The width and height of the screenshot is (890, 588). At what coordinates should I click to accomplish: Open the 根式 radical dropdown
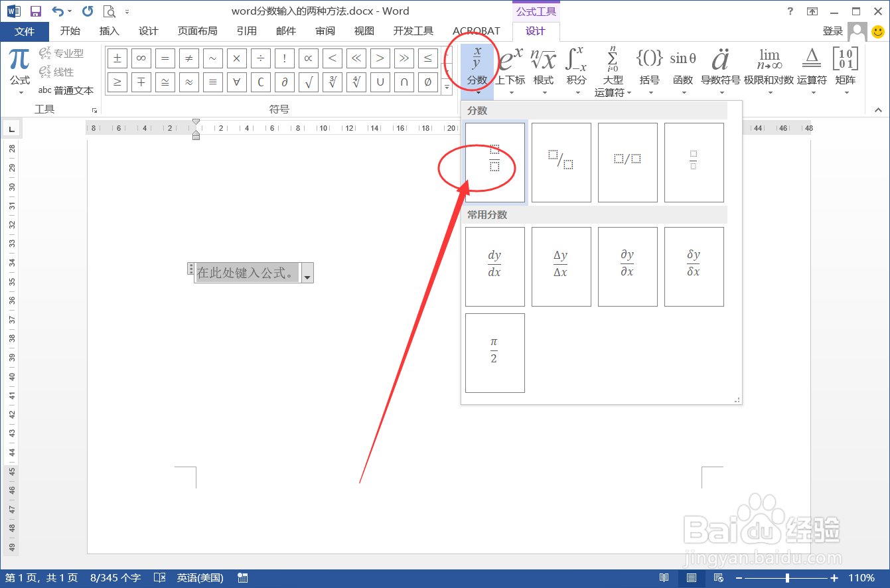click(544, 72)
